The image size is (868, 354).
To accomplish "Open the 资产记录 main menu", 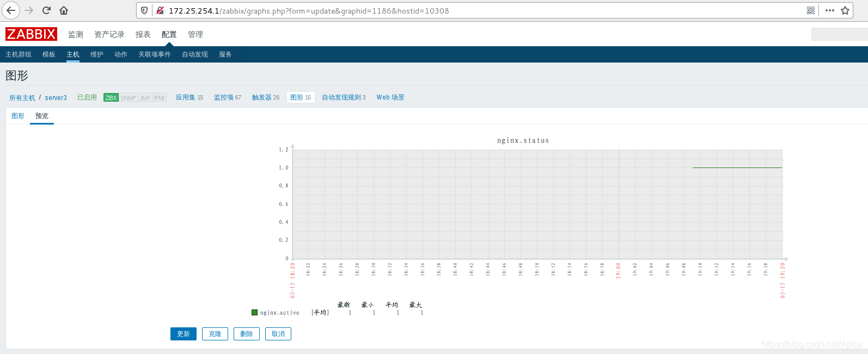I will pos(109,34).
